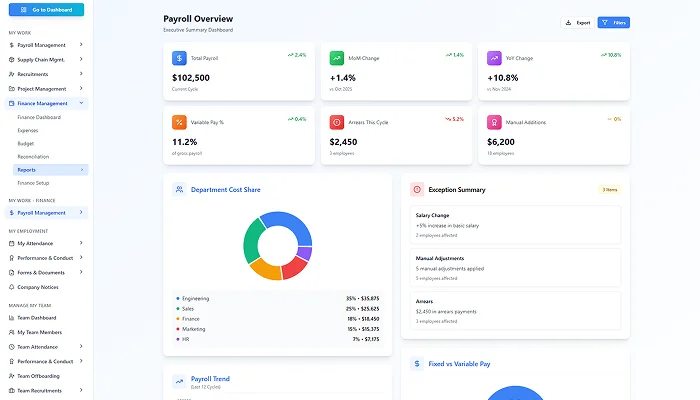The width and height of the screenshot is (700, 400).
Task: Select Budget under Finance Management
Action: (26, 143)
